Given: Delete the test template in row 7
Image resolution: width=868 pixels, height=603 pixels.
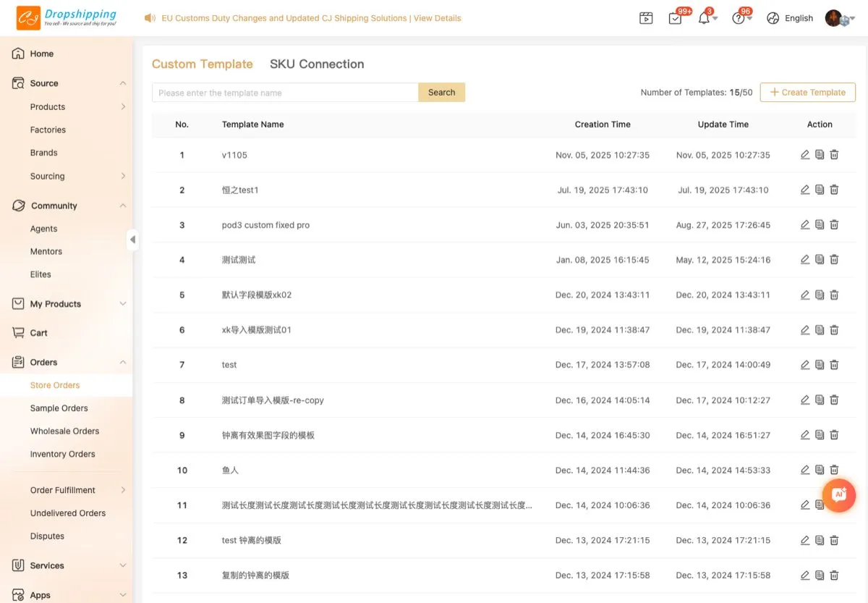Looking at the screenshot, I should pyautogui.click(x=834, y=365).
